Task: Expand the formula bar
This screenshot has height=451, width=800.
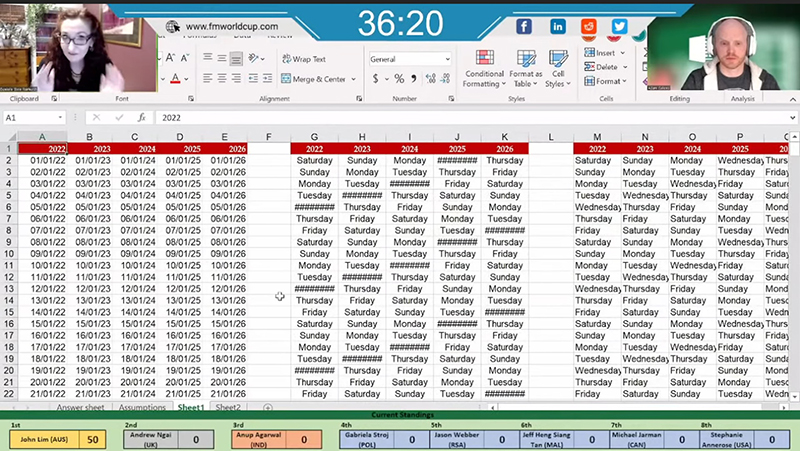Action: pyautogui.click(x=792, y=118)
